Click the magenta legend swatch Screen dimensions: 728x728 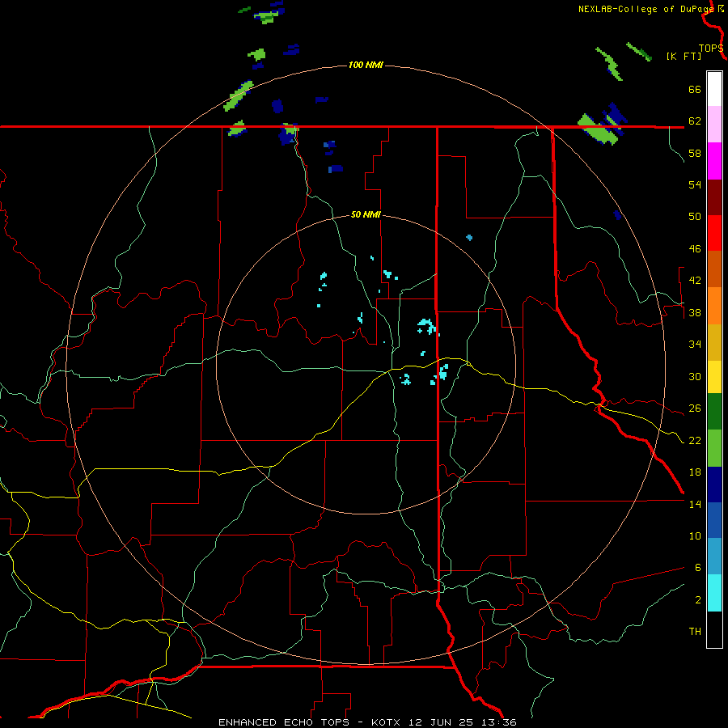[714, 161]
